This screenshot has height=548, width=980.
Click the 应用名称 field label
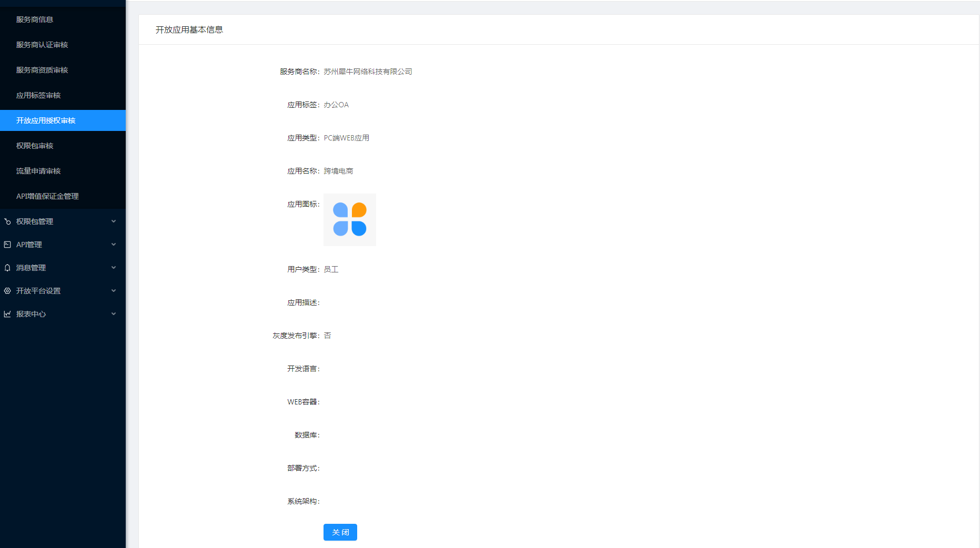tap(303, 171)
